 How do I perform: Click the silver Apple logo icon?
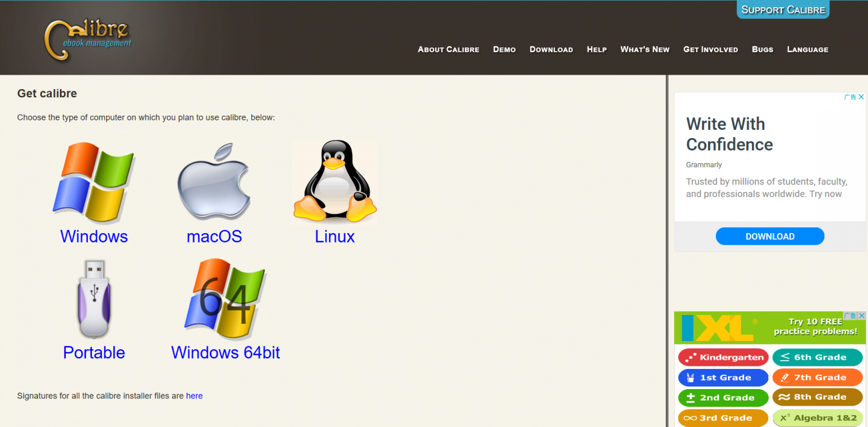click(x=214, y=182)
